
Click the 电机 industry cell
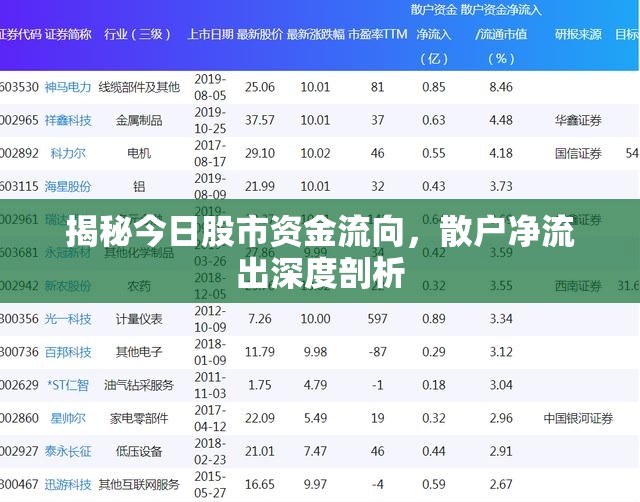click(139, 153)
